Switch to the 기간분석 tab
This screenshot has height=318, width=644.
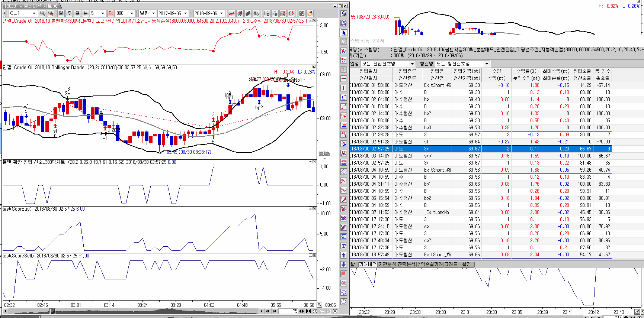pyautogui.click(x=387, y=264)
